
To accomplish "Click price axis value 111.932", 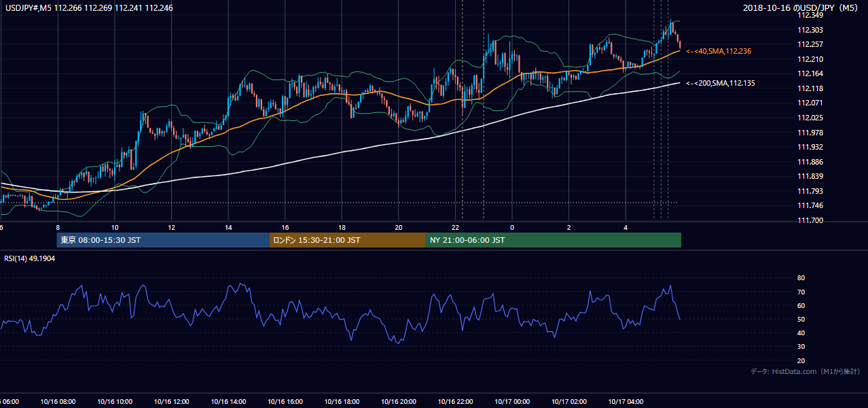I will (810, 147).
